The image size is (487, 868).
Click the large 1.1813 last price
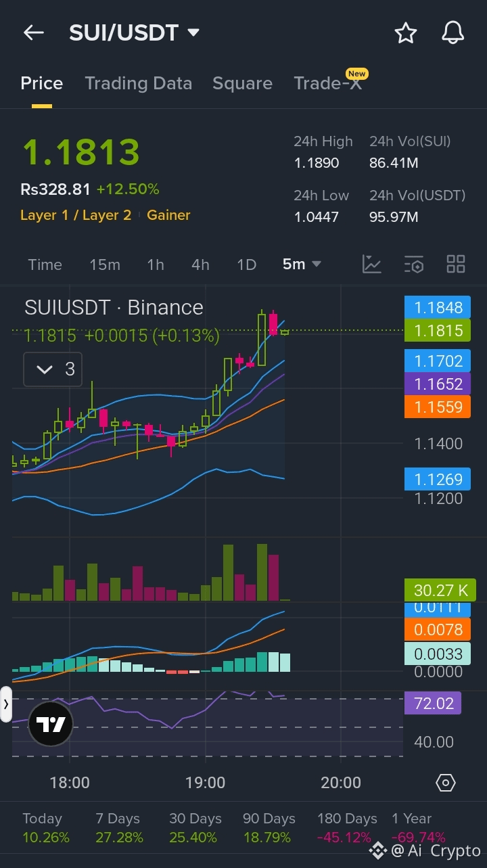click(x=81, y=152)
